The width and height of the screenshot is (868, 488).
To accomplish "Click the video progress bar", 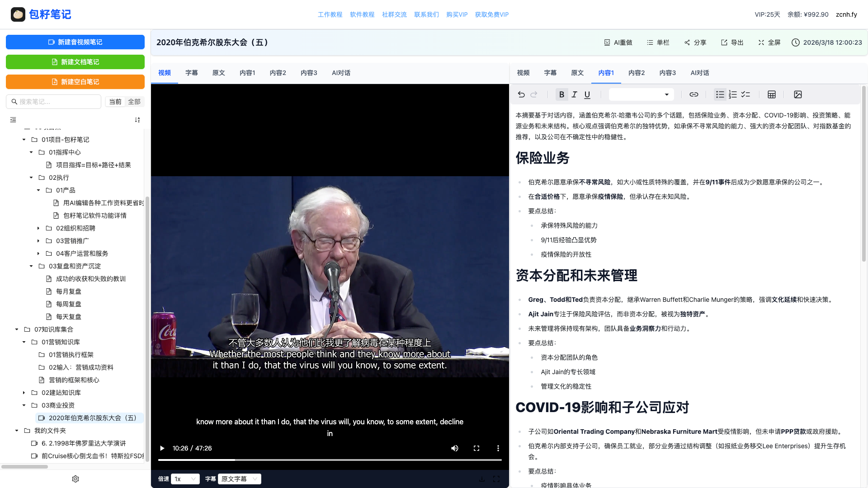I will point(330,460).
